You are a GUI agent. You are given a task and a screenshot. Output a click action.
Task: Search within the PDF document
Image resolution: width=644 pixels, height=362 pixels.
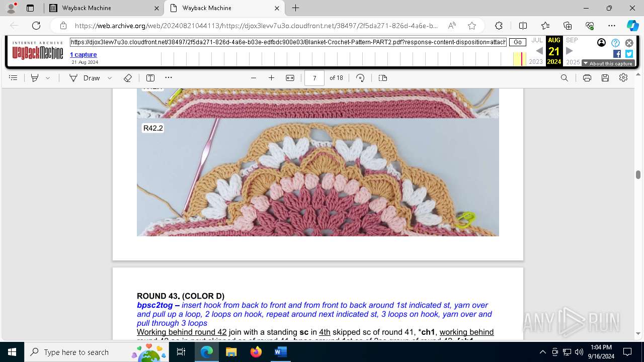tap(565, 78)
